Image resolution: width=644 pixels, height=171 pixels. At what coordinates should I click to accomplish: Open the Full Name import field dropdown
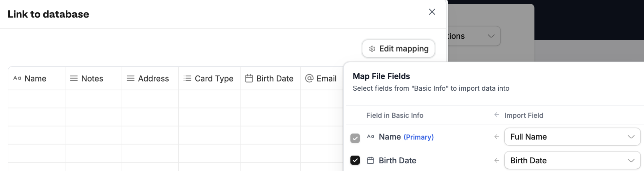tap(572, 137)
